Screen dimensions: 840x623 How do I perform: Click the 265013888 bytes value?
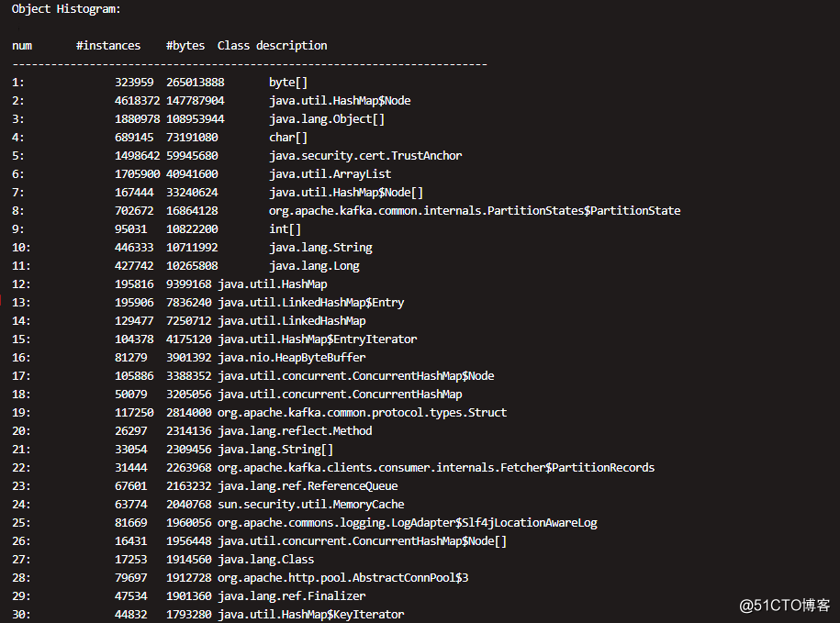[195, 83]
